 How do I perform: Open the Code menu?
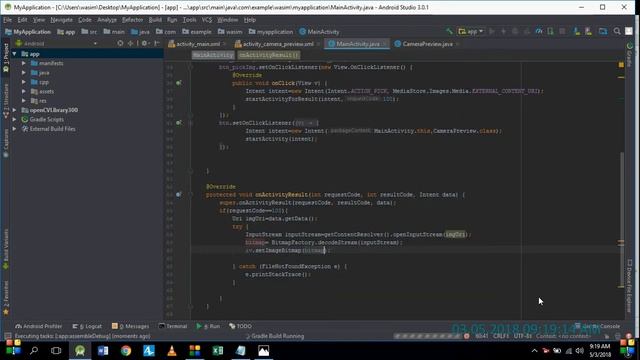(x=84, y=20)
